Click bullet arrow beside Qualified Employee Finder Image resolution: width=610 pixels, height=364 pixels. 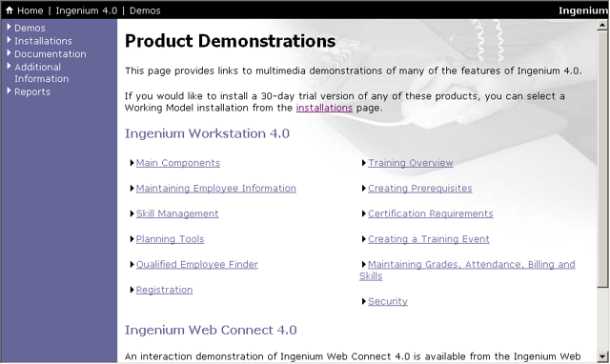click(132, 264)
